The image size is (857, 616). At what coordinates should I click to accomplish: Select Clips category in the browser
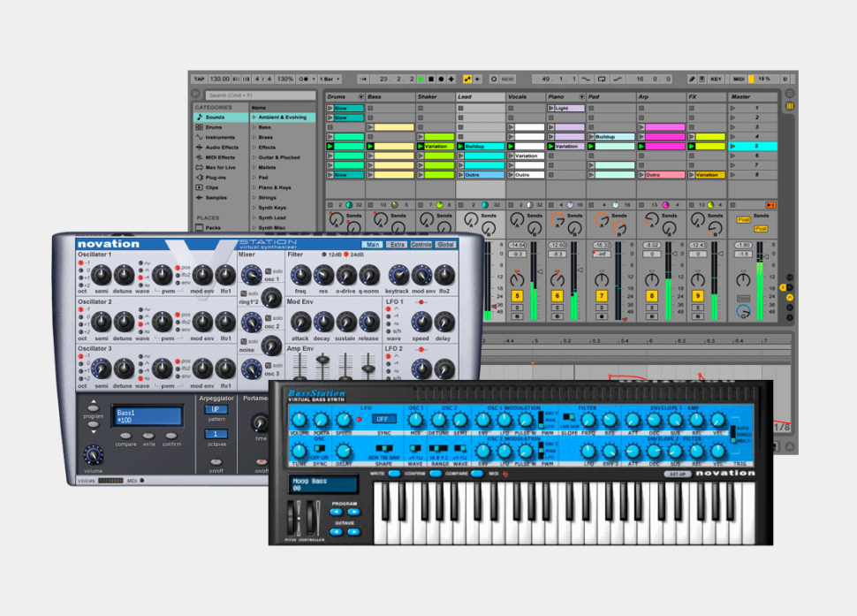pyautogui.click(x=211, y=187)
